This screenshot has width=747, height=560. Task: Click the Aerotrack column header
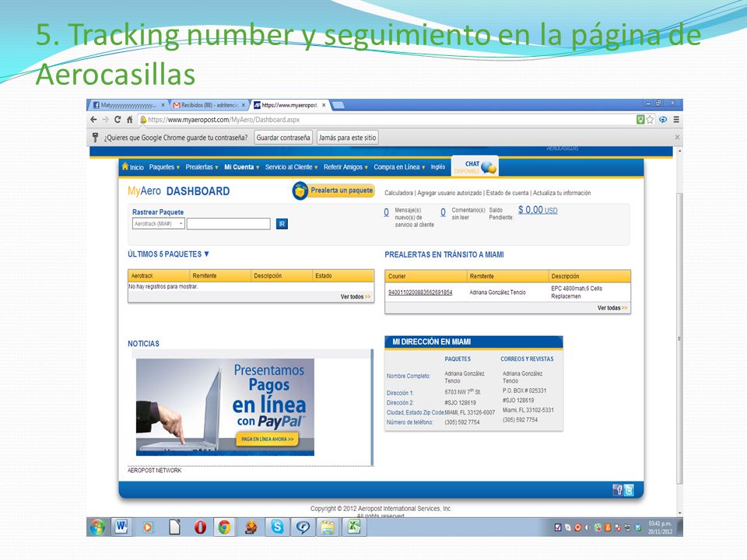[x=159, y=275]
